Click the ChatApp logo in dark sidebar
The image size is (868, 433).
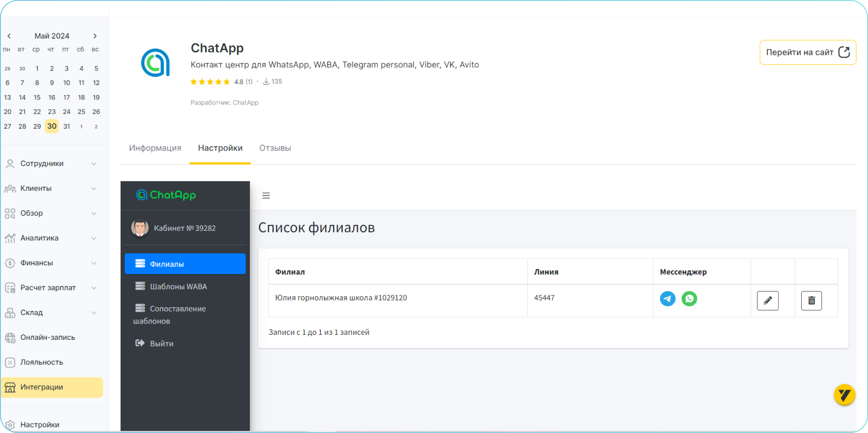pos(166,195)
